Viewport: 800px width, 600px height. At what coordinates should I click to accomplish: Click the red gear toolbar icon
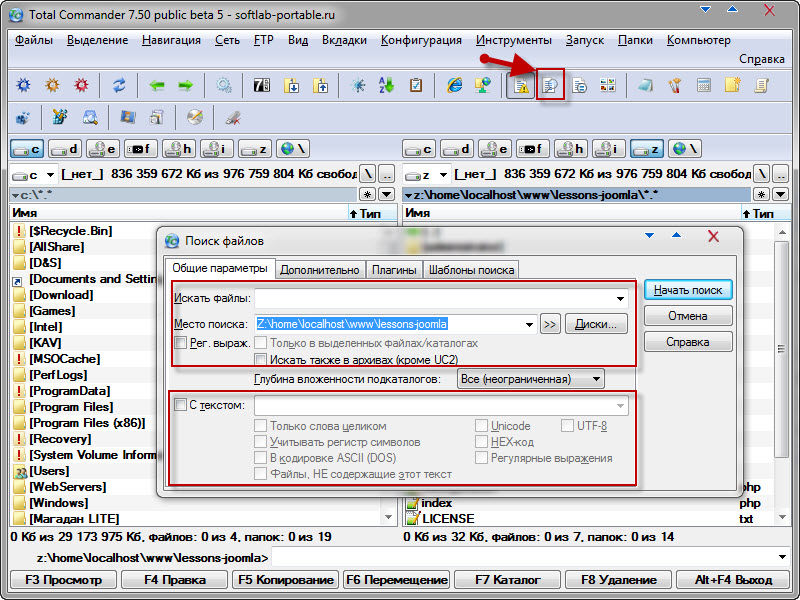[82, 85]
